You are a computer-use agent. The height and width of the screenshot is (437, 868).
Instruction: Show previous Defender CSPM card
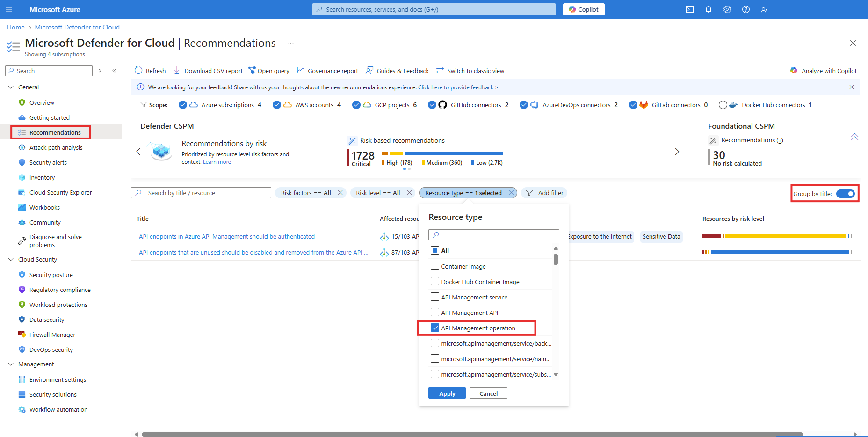(x=138, y=152)
